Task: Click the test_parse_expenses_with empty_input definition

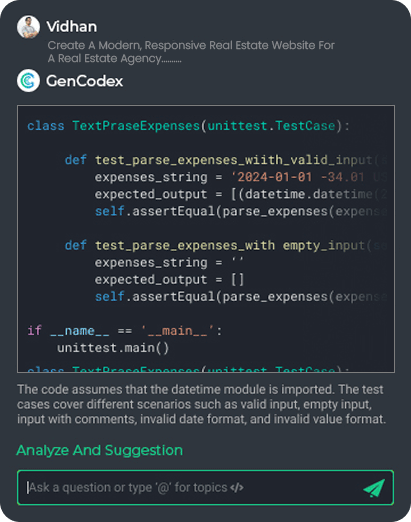Action: click(x=226, y=246)
